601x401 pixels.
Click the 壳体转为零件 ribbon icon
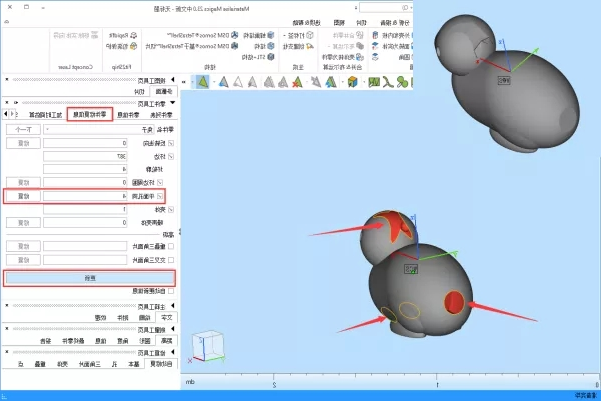[360, 57]
